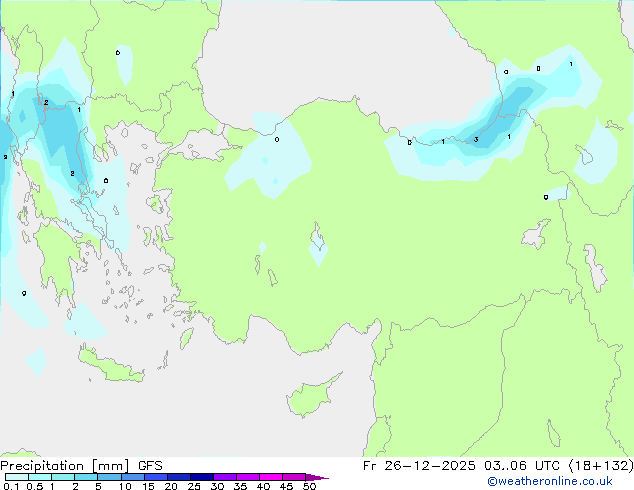Click the '30' legend scale label
This screenshot has width=634, height=490.
click(217, 486)
